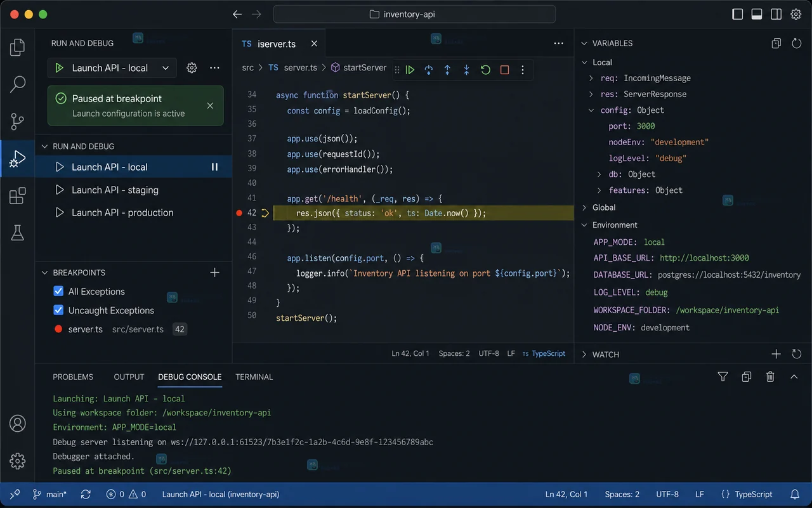Click the inventory-api command center search
This screenshot has height=508, width=812.
coord(414,14)
